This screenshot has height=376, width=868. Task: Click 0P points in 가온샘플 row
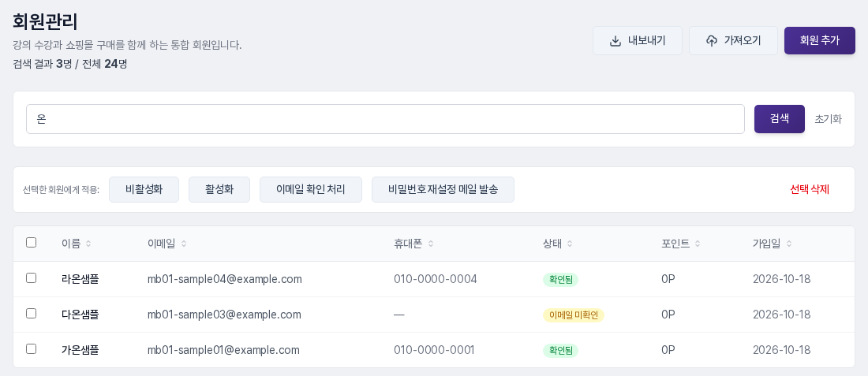point(668,350)
